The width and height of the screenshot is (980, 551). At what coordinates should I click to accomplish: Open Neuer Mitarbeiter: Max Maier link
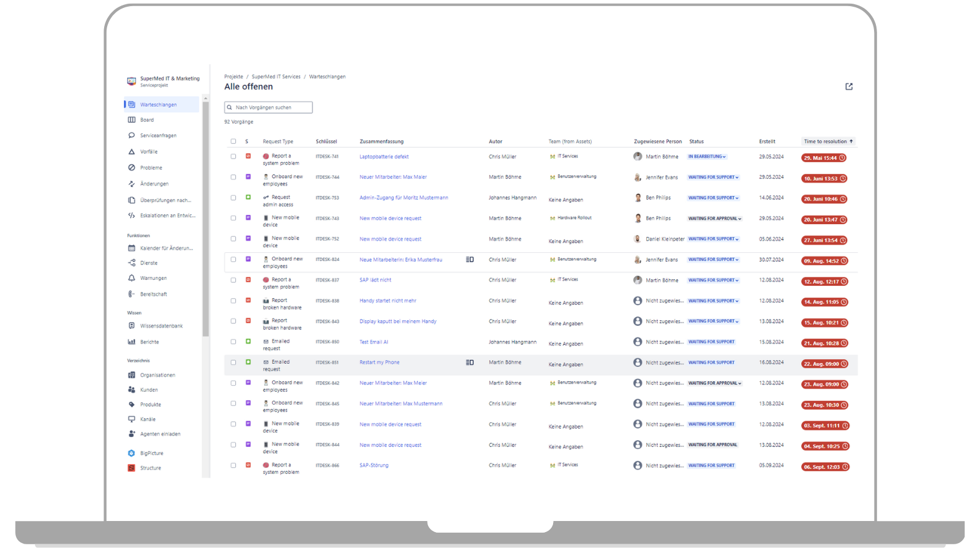click(x=393, y=177)
